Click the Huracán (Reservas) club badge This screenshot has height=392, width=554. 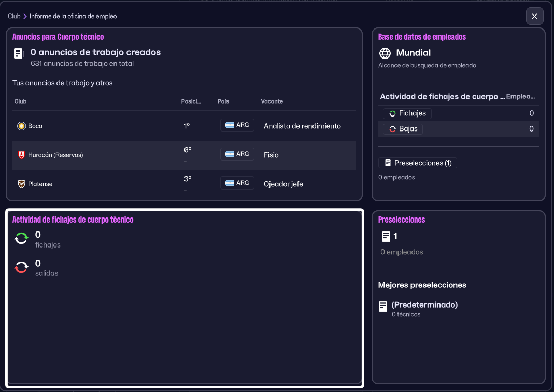pos(22,155)
